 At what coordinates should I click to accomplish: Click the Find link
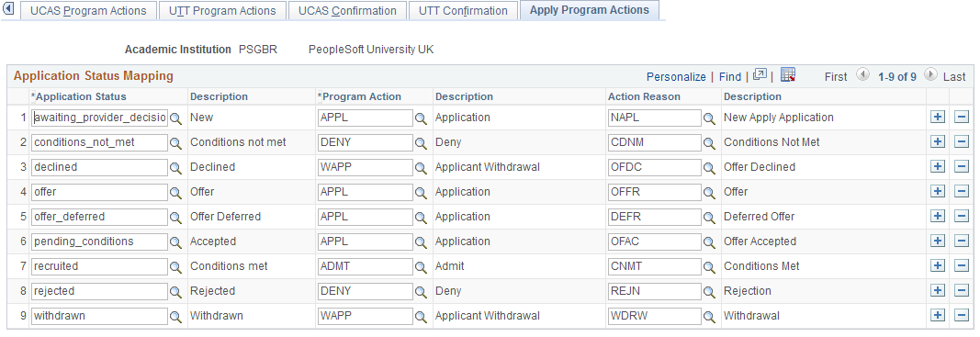point(730,77)
